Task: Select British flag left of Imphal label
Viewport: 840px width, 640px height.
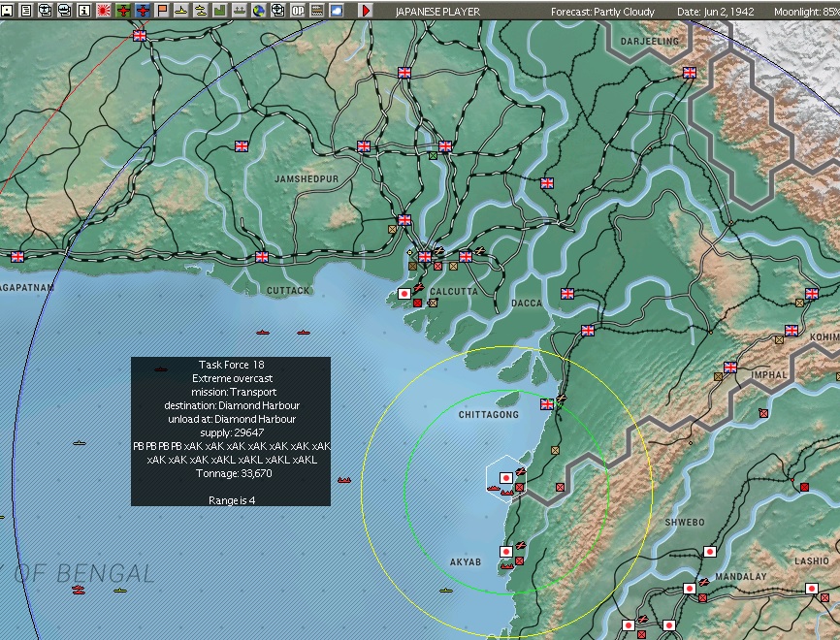Action: (730, 368)
